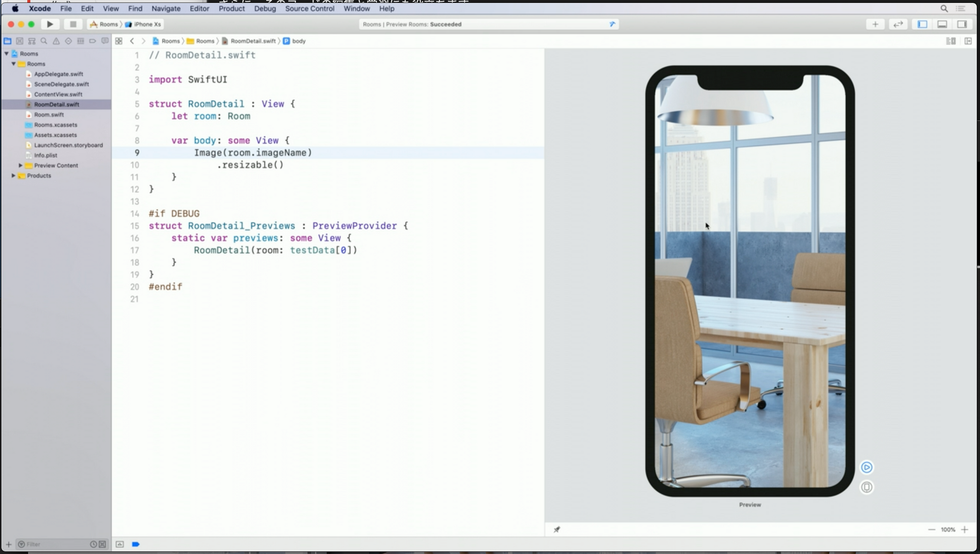Image resolution: width=980 pixels, height=554 pixels.
Task: Open the Library with the plus button
Action: [875, 24]
